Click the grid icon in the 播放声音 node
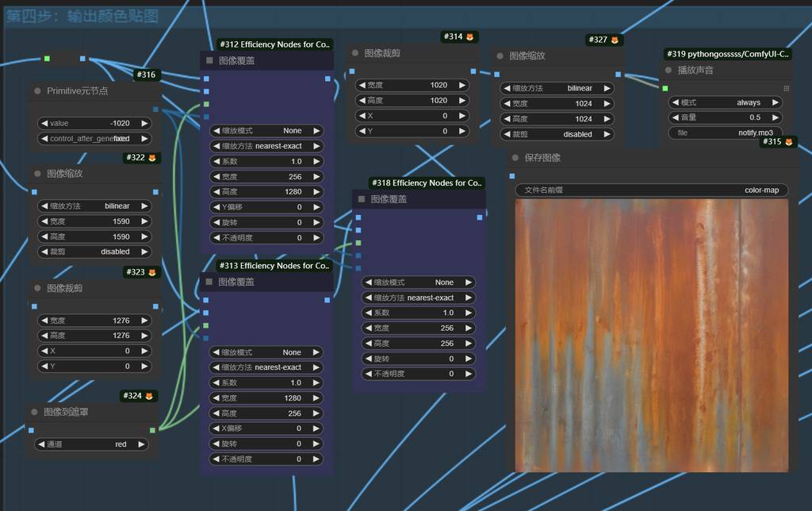The width and height of the screenshot is (812, 511). point(786,88)
